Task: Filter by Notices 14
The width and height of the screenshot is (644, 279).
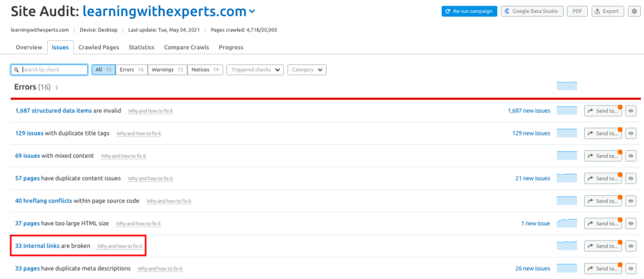Action: point(205,70)
